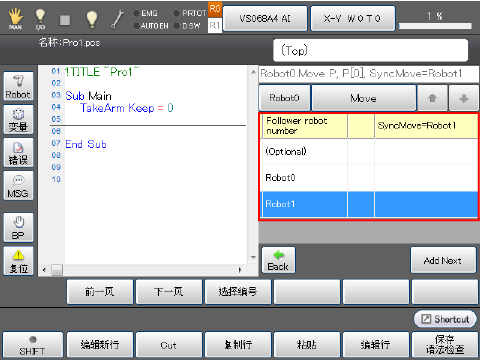Open the I/O lightbulb icon
This screenshot has width=480, height=360.
click(x=40, y=19)
